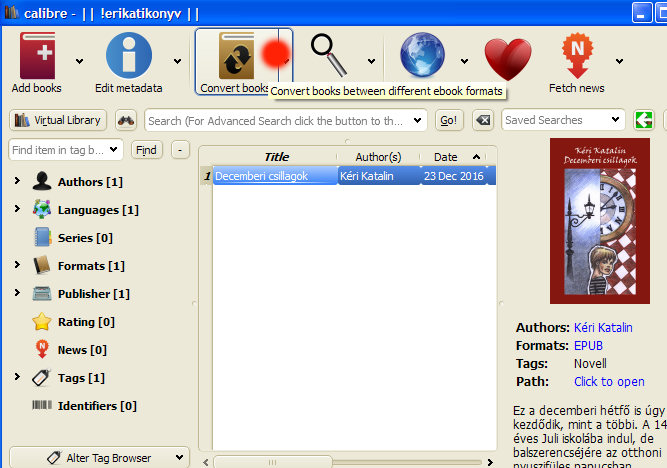Open the Saved Searches combo box
667x468 pixels.
[x=563, y=120]
